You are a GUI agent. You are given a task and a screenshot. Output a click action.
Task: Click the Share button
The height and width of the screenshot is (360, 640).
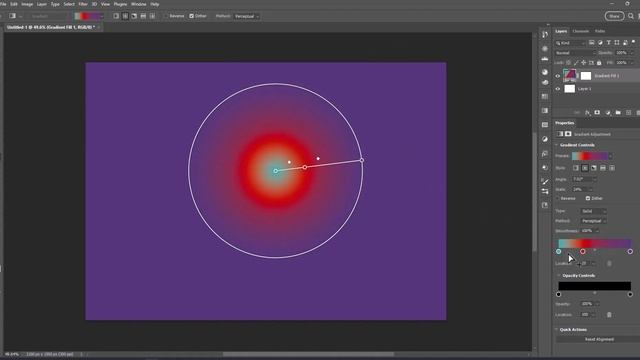(x=614, y=16)
